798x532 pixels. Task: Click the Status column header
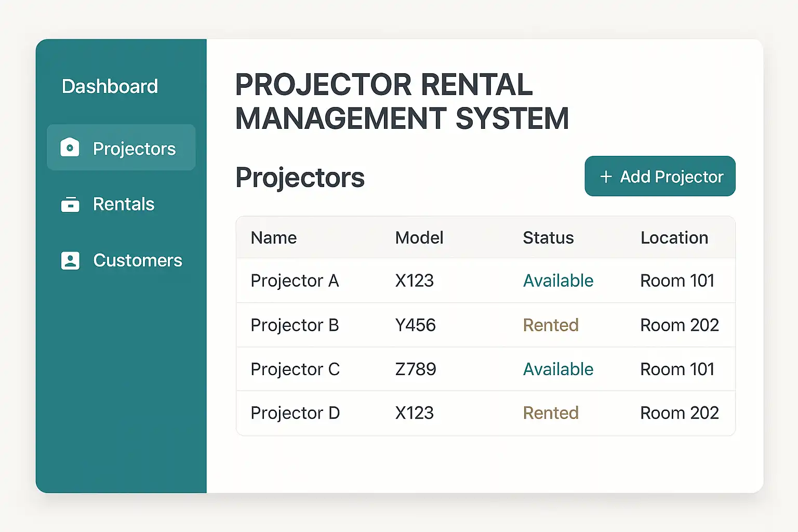[548, 238]
